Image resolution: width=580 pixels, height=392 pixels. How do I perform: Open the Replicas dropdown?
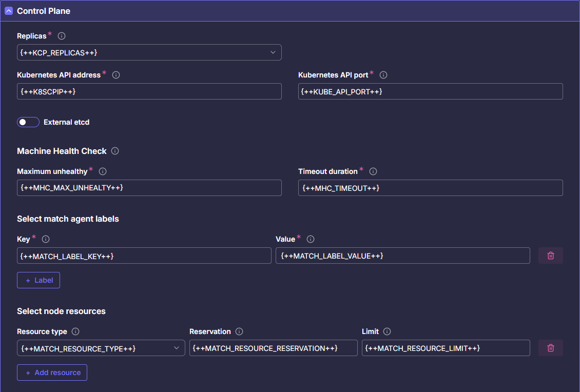pos(149,52)
